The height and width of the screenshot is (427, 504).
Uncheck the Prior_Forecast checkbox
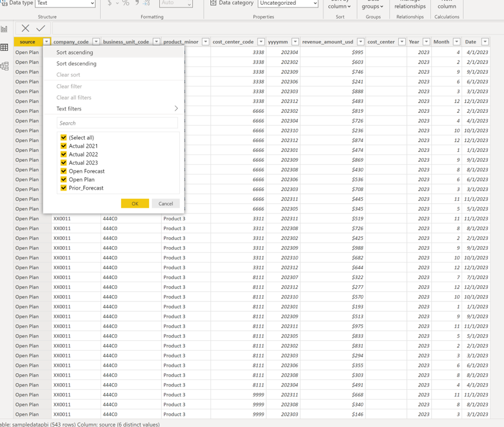pyautogui.click(x=63, y=188)
